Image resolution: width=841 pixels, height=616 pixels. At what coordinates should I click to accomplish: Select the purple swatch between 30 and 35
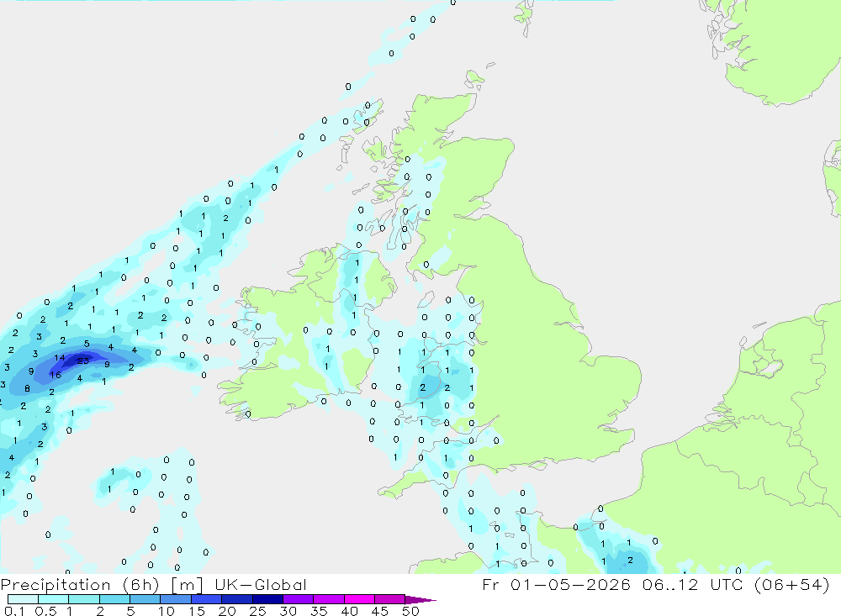click(298, 599)
